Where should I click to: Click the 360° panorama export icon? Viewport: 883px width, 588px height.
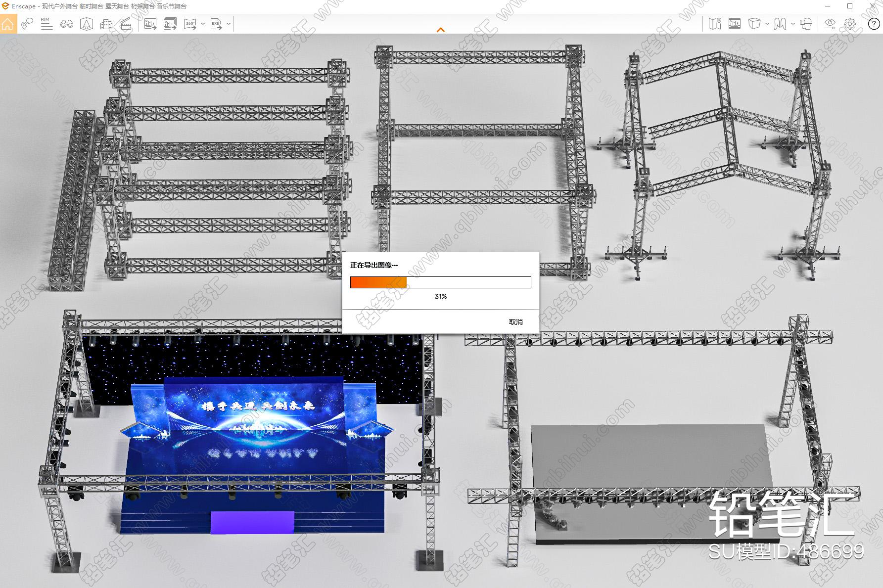tap(190, 24)
